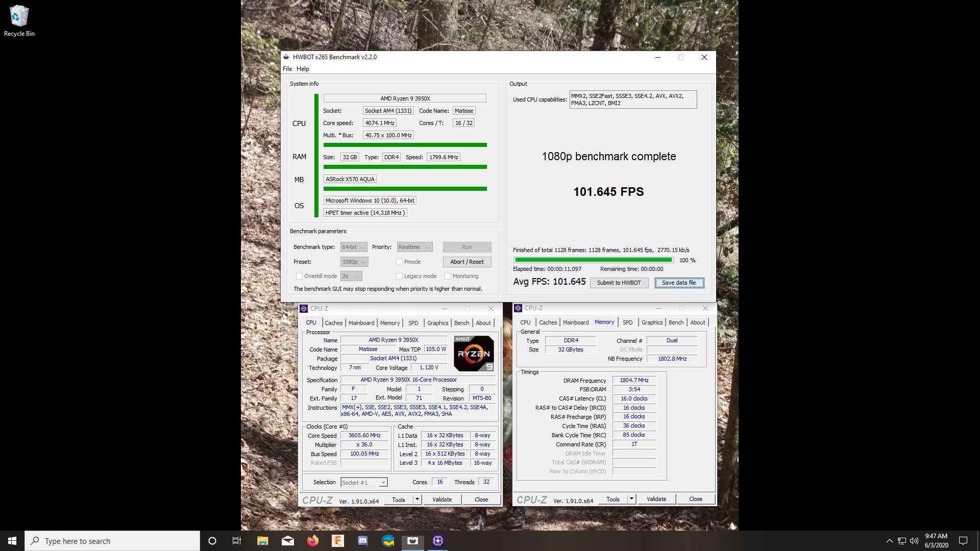980x551 pixels.
Task: Click the Used CPU capabilities text box
Action: (633, 99)
